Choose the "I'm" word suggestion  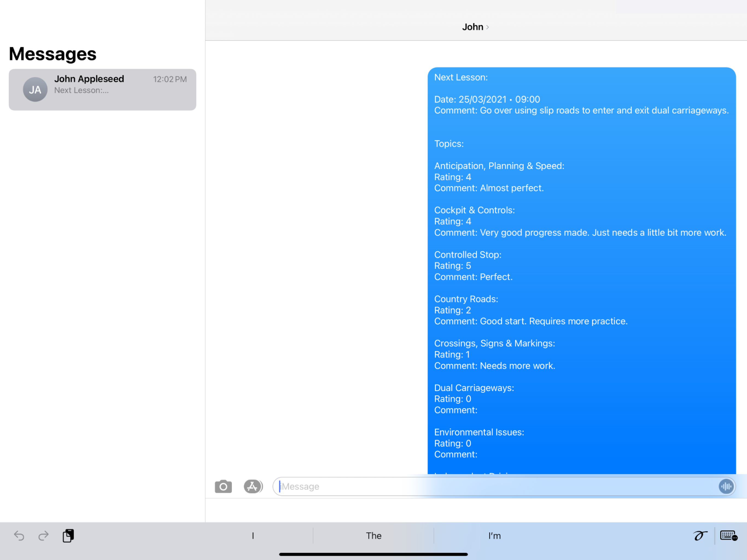click(494, 536)
